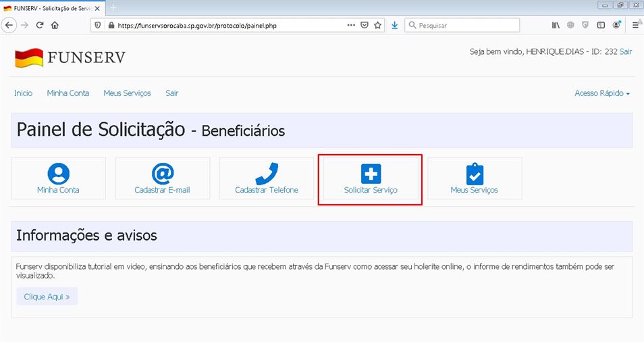The image size is (644, 342).
Task: Click the Cadastrar Telefone phone icon
Action: click(266, 174)
